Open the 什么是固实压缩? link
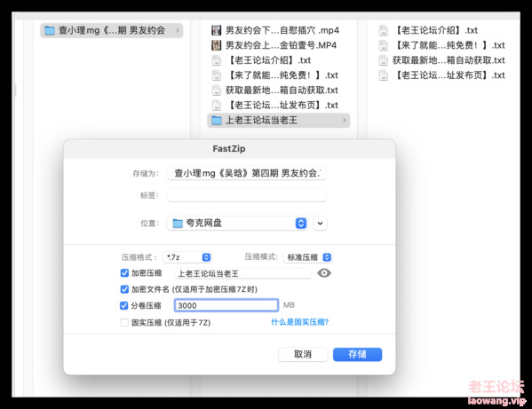532x409 pixels. (x=299, y=322)
